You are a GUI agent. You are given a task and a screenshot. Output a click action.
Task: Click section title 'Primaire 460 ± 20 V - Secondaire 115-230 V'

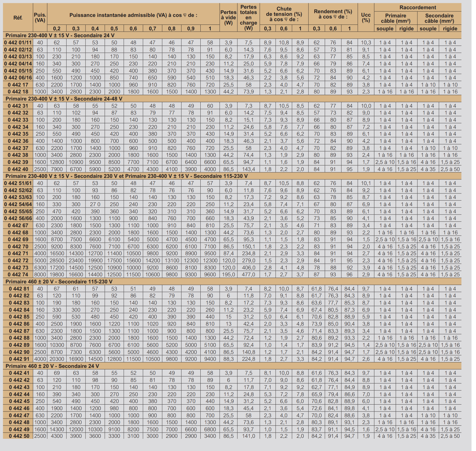point(59,282)
